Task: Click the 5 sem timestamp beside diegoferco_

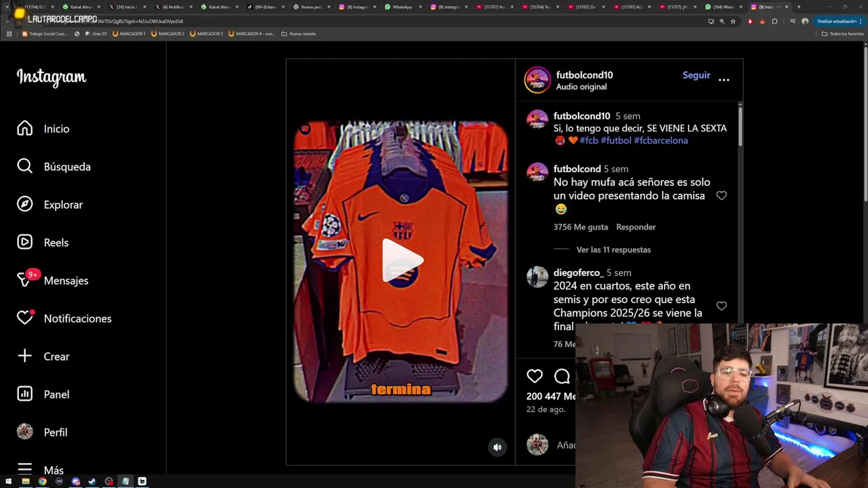Action: (x=618, y=272)
